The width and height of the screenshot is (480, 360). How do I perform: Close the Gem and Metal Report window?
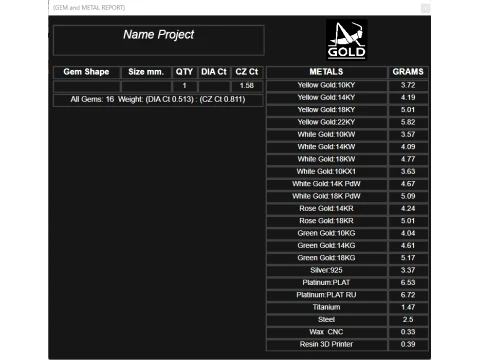pyautogui.click(x=425, y=8)
